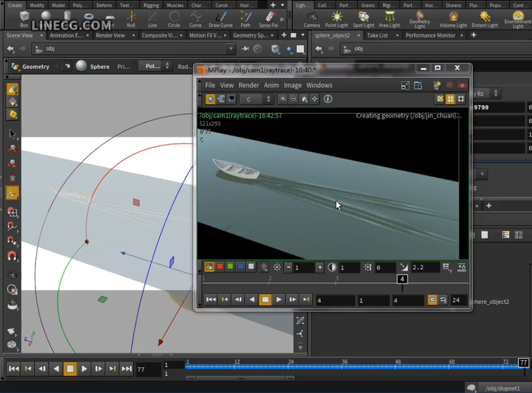Click the zoom in magnifier in MPlay
The height and width of the screenshot is (393, 532).
[x=283, y=99]
